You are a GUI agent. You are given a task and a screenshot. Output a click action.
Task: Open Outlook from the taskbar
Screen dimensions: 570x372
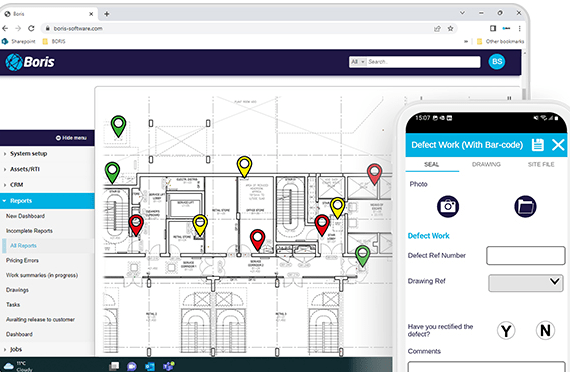click(150, 366)
